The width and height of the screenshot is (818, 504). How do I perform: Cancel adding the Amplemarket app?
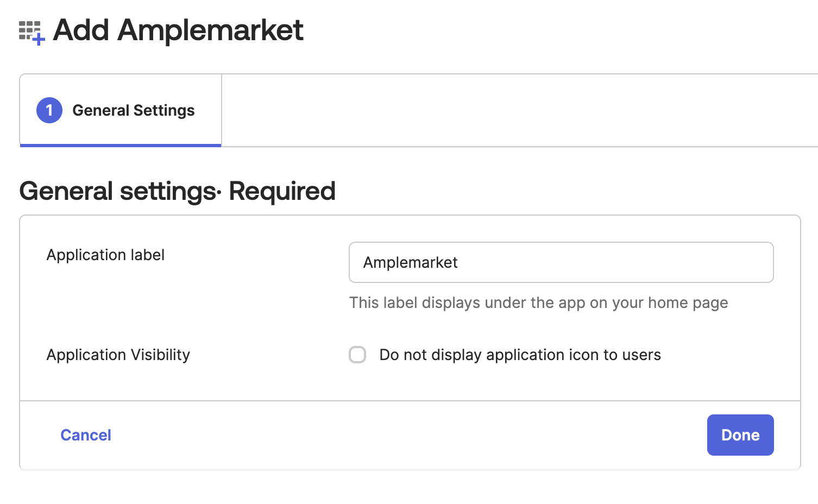pyautogui.click(x=86, y=435)
